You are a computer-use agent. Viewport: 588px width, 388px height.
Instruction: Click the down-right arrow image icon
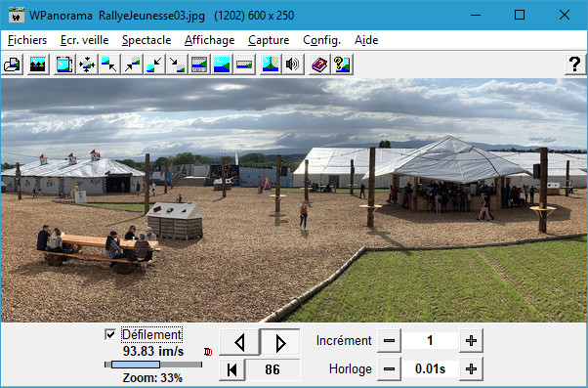177,65
